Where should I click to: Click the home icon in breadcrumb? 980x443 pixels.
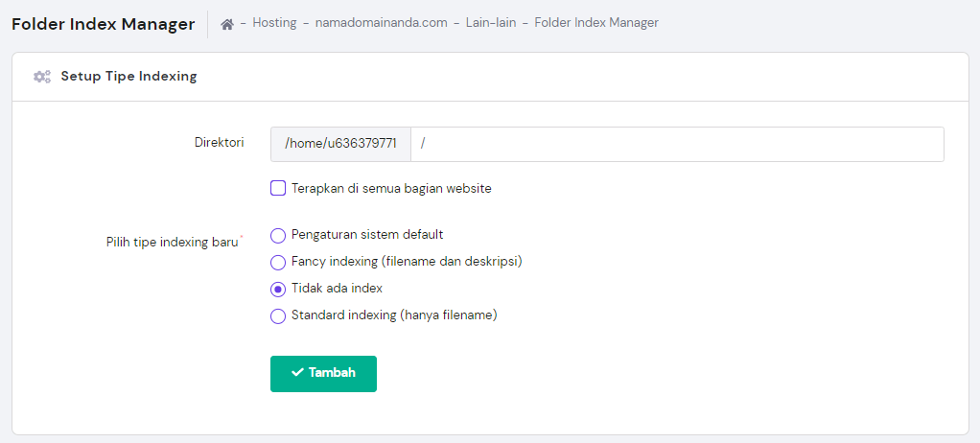point(227,24)
